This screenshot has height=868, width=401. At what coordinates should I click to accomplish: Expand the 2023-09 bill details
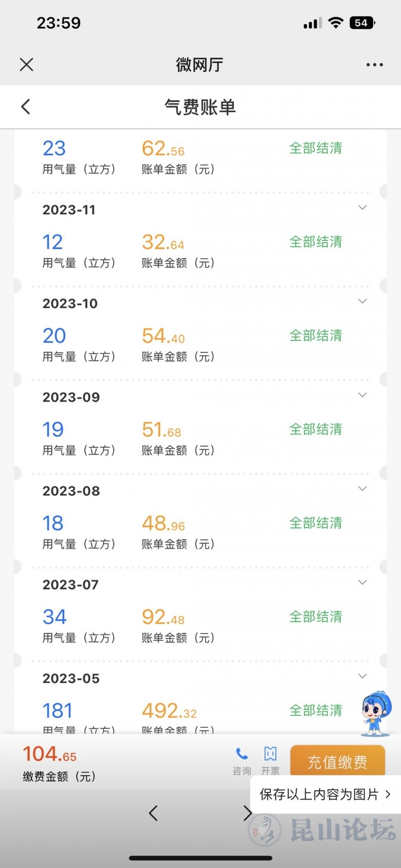[362, 395]
